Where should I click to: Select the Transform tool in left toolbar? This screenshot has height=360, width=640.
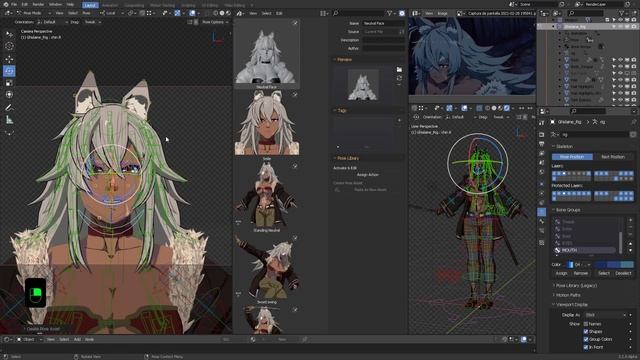[9, 95]
